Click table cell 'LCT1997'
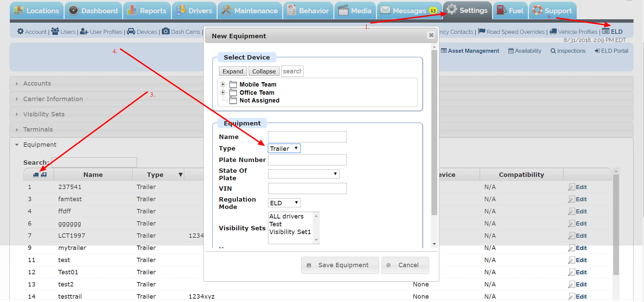 coord(72,236)
